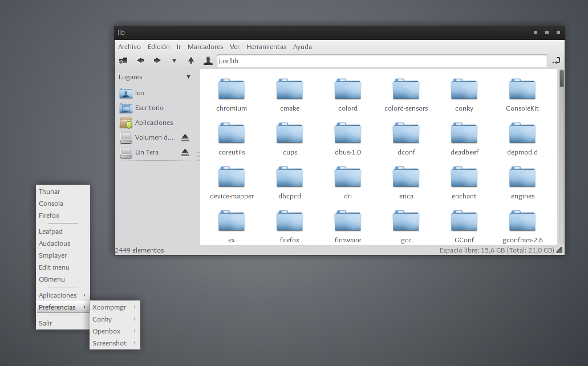Image resolution: width=588 pixels, height=366 pixels.
Task: Launch Consola from the Openbox menu
Action: pos(63,204)
